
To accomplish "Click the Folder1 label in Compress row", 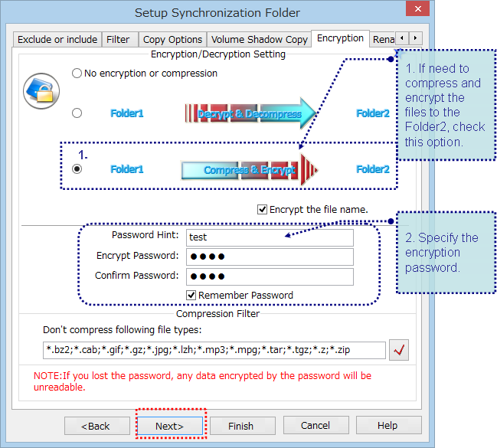I will [x=127, y=169].
